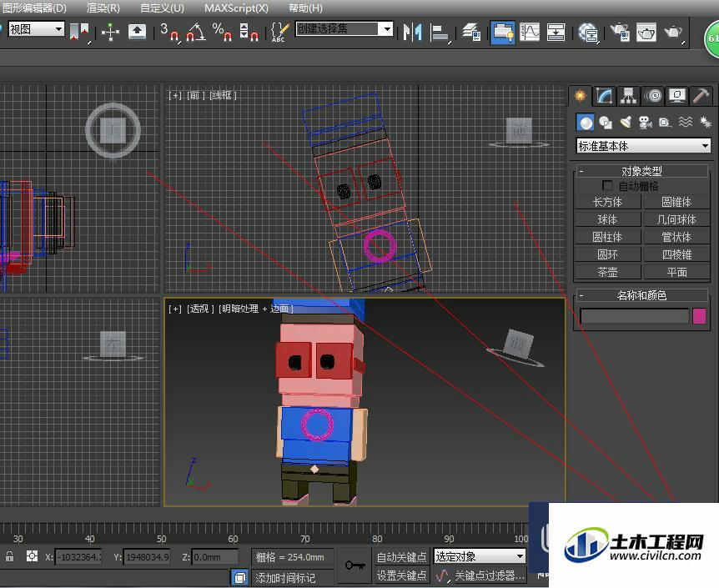This screenshot has width=719, height=588.
Task: Enable the 自动栅格 checkbox
Action: pyautogui.click(x=607, y=186)
